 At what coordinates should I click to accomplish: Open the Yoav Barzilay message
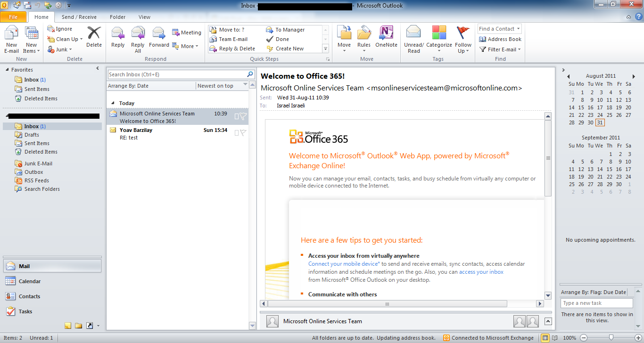click(177, 134)
